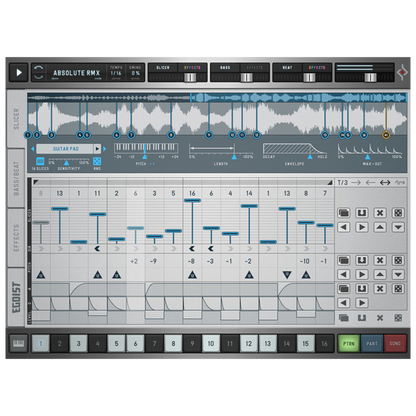Viewport: 416px width, 416px height.
Task: Switch to the EFFECTS side tab
Action: pos(16,238)
